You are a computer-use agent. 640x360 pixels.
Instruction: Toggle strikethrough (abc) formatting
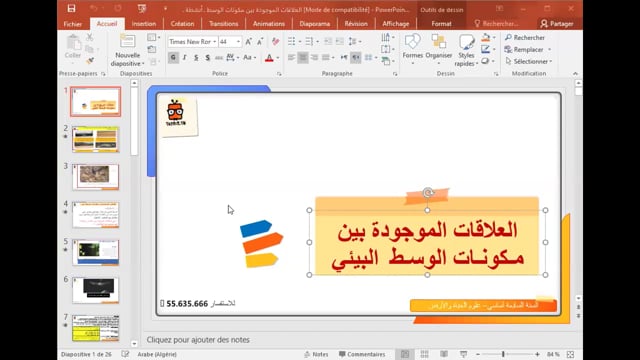pos(219,58)
